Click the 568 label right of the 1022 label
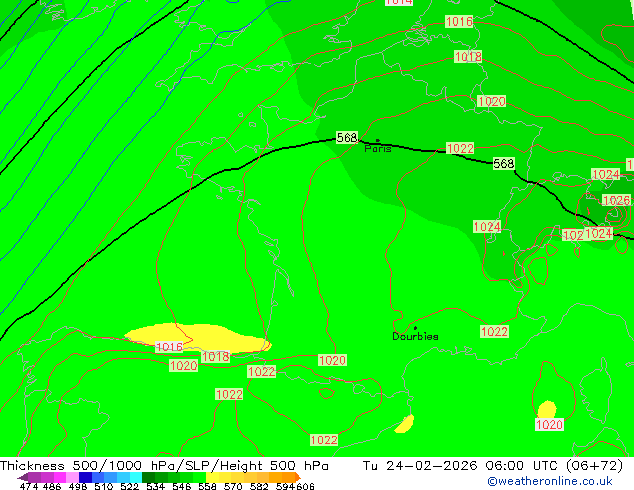This screenshot has width=634, height=490. pos(504,163)
